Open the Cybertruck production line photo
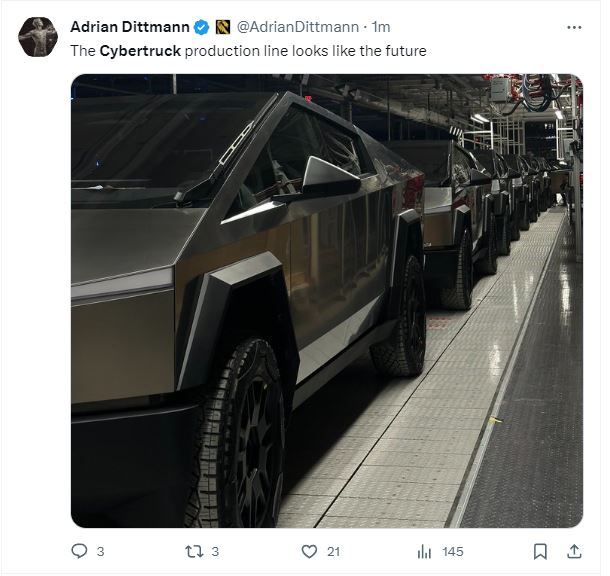The height and width of the screenshot is (576, 610). (x=326, y=300)
